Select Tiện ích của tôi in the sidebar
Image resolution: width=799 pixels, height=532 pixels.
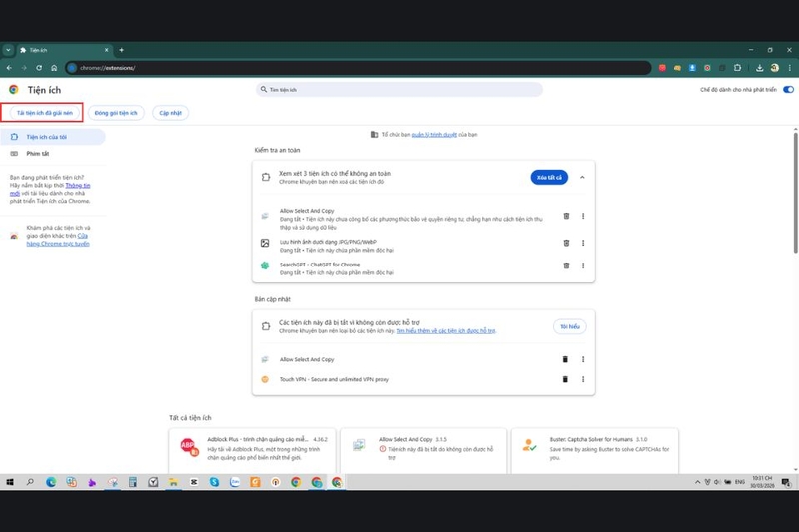pyautogui.click(x=46, y=137)
